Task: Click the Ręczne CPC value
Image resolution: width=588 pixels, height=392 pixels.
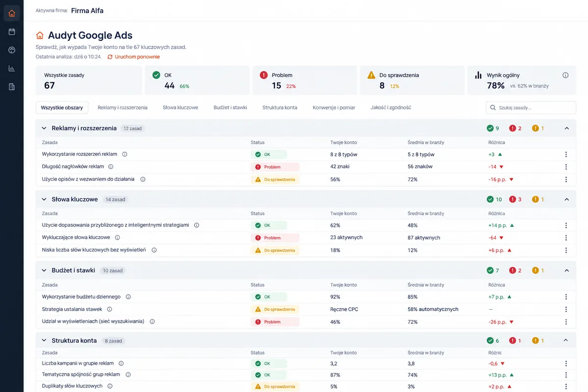Action: [x=343, y=309]
